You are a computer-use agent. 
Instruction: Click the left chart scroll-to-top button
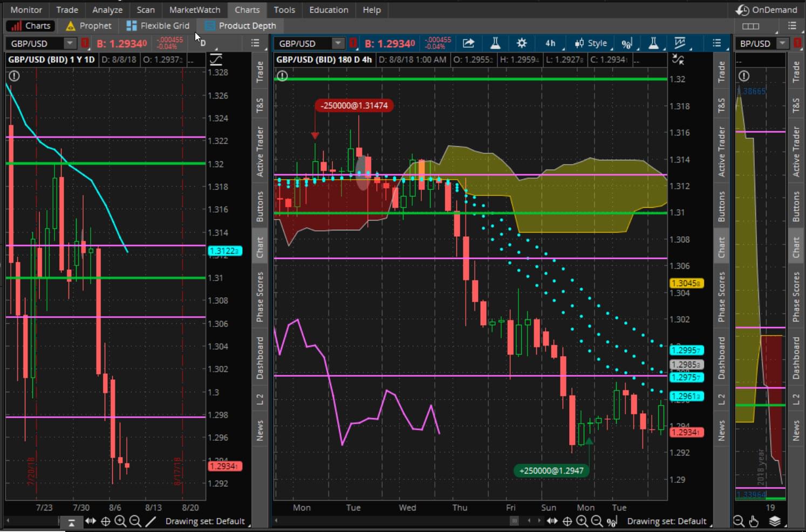click(x=71, y=522)
